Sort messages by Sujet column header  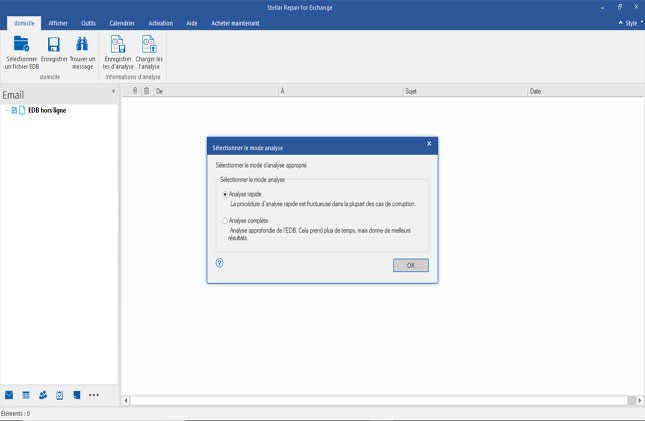click(411, 91)
